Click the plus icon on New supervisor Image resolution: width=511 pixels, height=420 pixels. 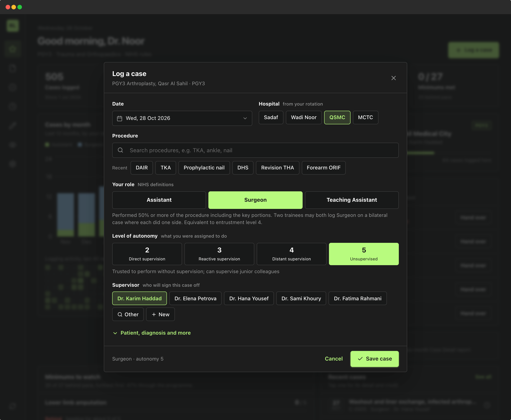tap(154, 314)
